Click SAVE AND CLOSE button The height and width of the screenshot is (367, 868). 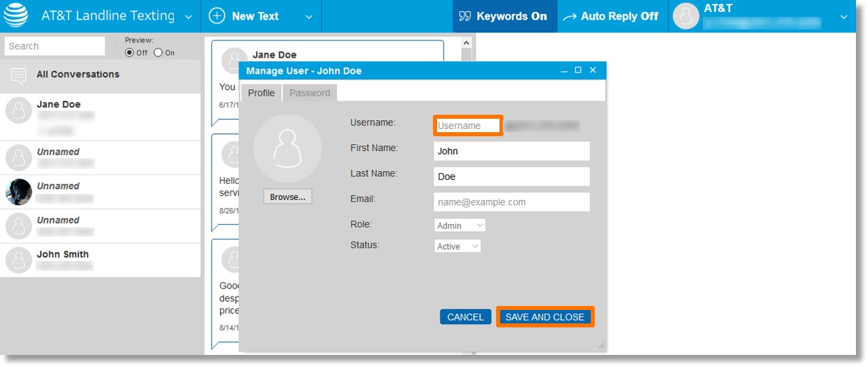coord(545,317)
